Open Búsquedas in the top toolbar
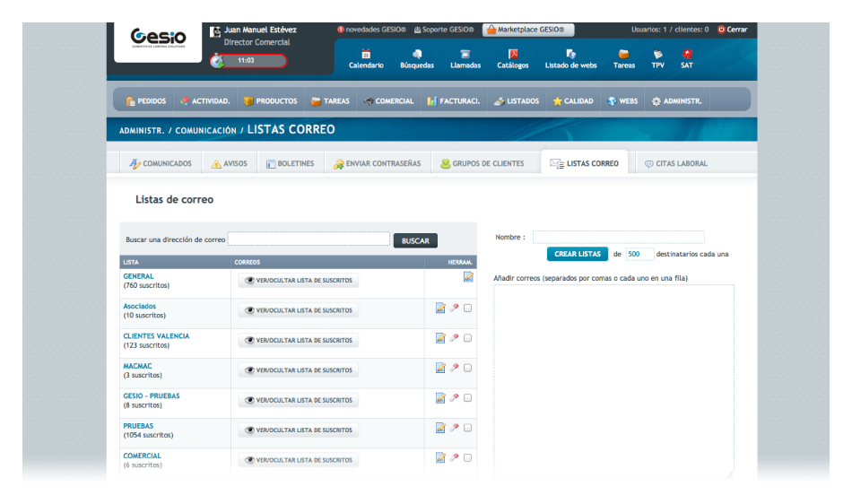Image resolution: width=852 pixels, height=504 pixels. 417,59
